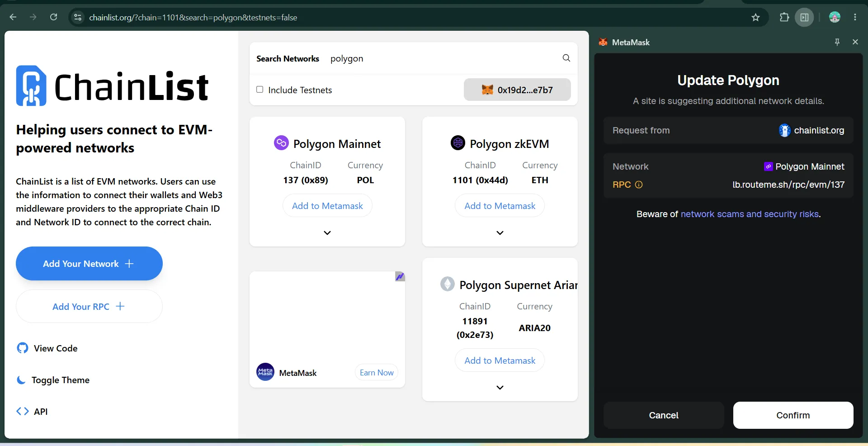This screenshot has height=446, width=868.
Task: Go back to the previous page
Action: pyautogui.click(x=13, y=17)
